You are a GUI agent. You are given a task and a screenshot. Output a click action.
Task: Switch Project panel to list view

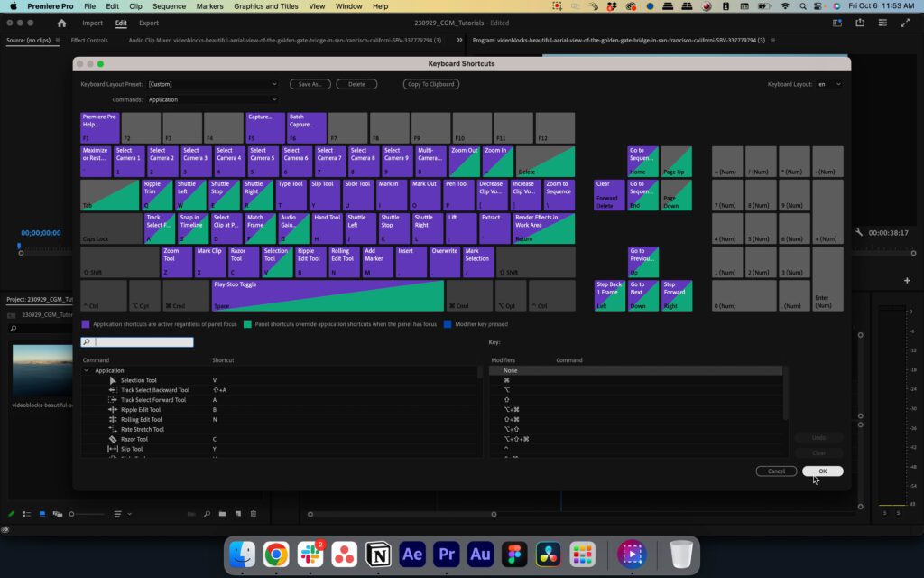[x=27, y=514]
